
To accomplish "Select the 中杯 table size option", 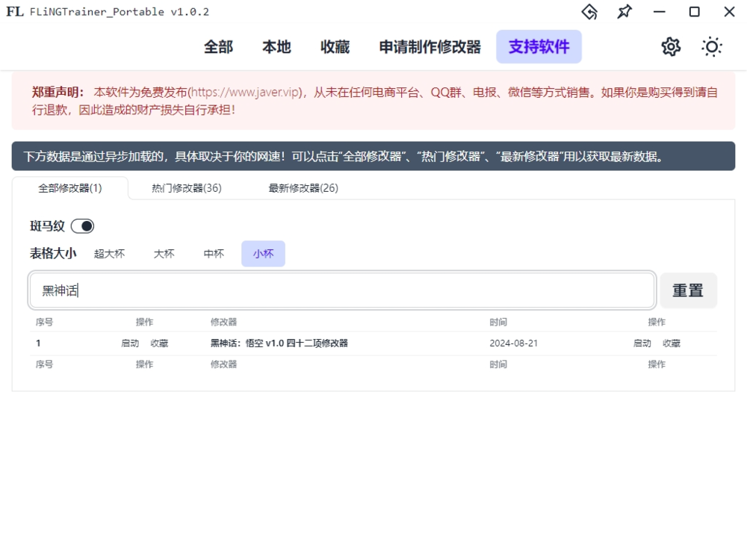I will tap(213, 253).
